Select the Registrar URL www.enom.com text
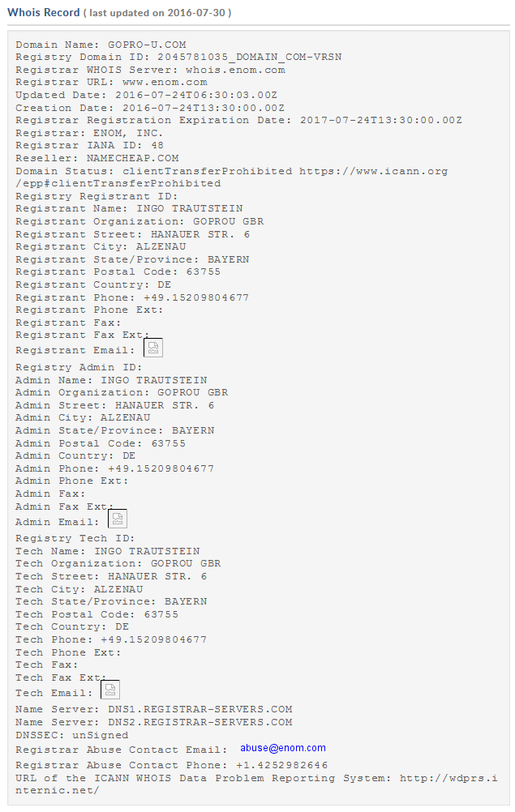Viewport: 515px width, 812px height. [165, 83]
